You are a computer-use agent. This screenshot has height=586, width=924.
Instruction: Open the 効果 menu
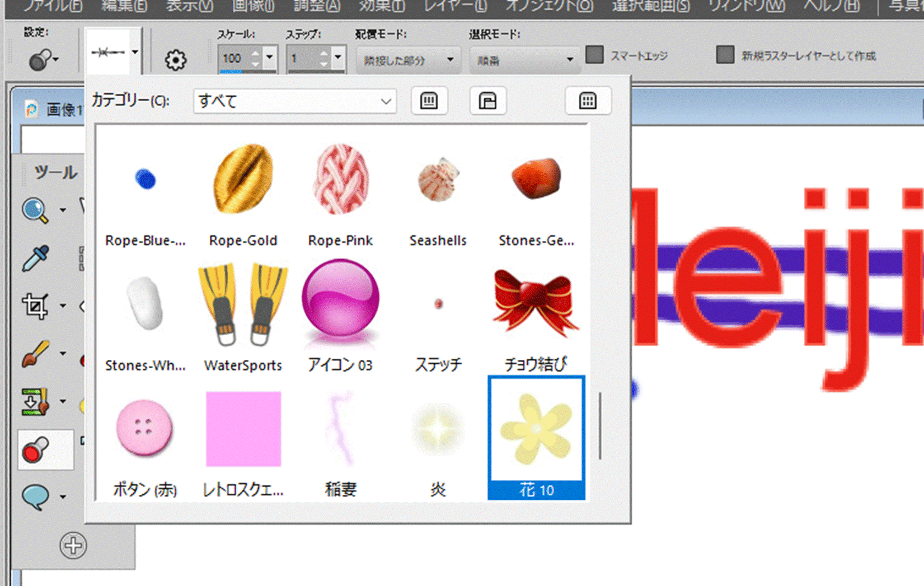[382, 6]
